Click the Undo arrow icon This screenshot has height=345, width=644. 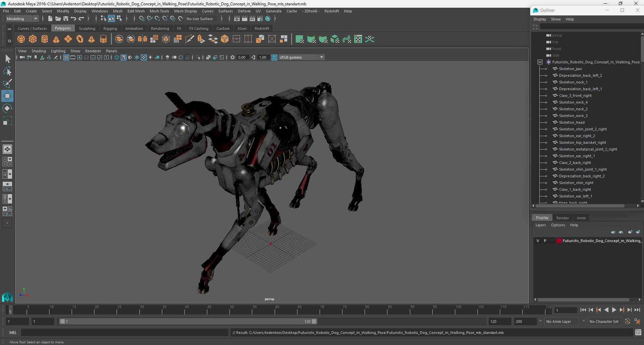tap(73, 19)
